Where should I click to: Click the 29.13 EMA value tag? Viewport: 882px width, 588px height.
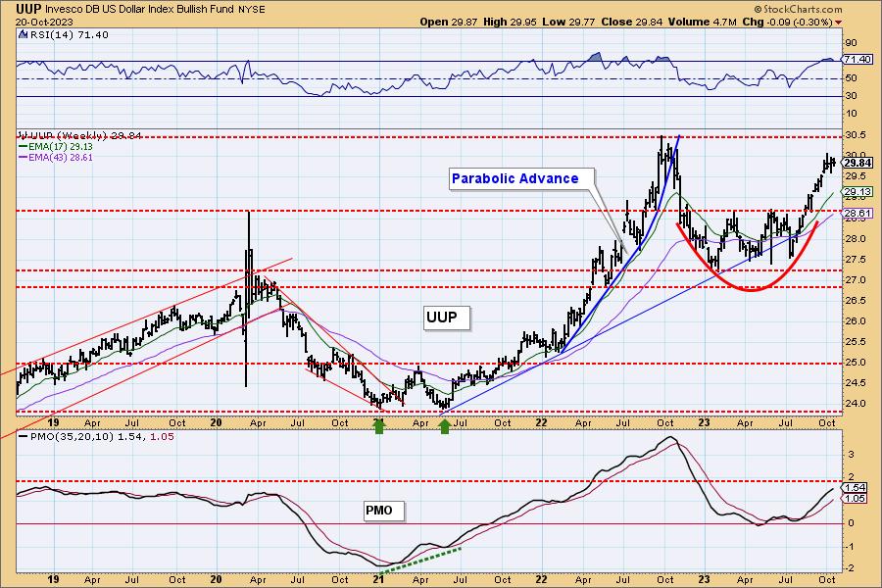tap(857, 192)
